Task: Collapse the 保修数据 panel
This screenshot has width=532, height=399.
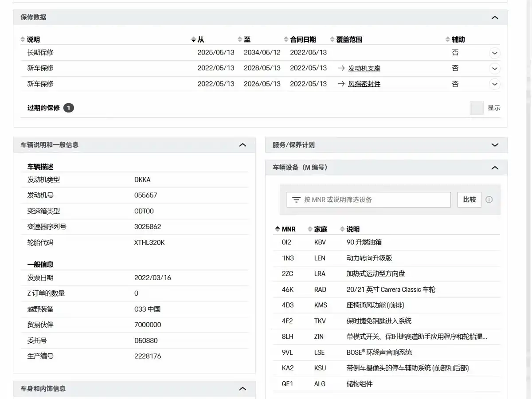Action: tap(495, 17)
